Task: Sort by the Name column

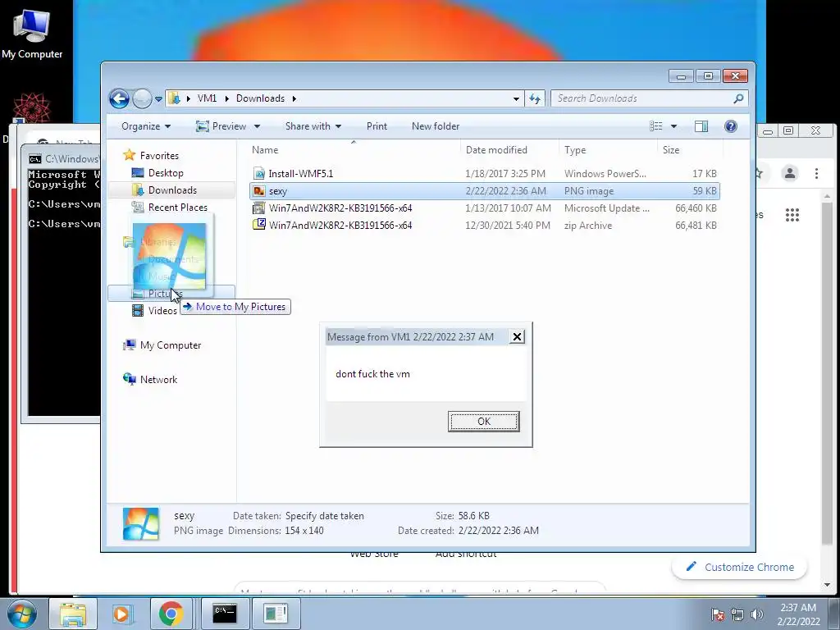Action: pyautogui.click(x=354, y=150)
